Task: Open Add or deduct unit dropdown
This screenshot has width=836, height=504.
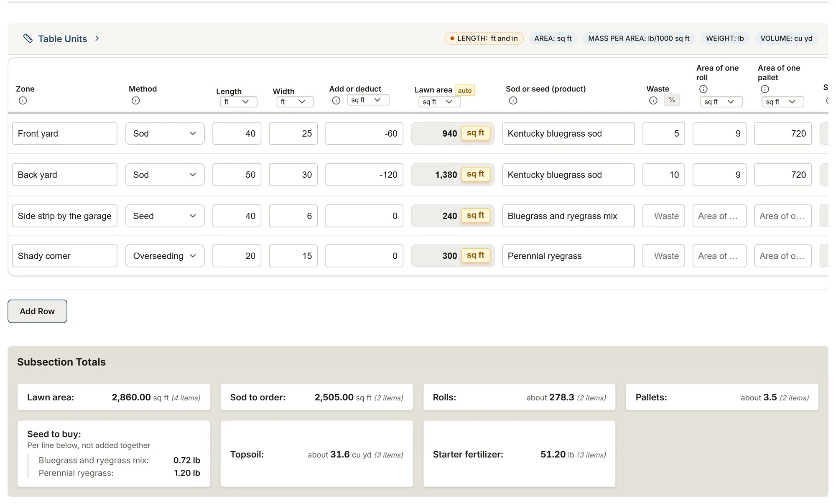Action: [368, 100]
